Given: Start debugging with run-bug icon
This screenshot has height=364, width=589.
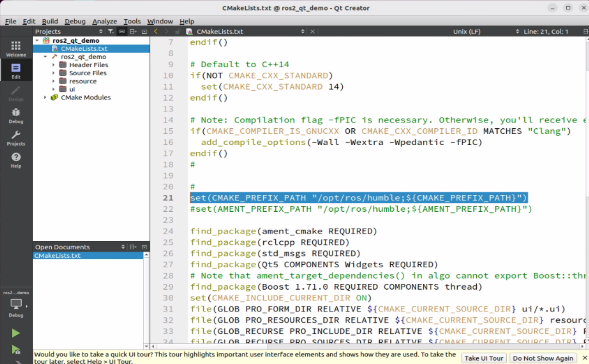Looking at the screenshot, I should point(16,350).
